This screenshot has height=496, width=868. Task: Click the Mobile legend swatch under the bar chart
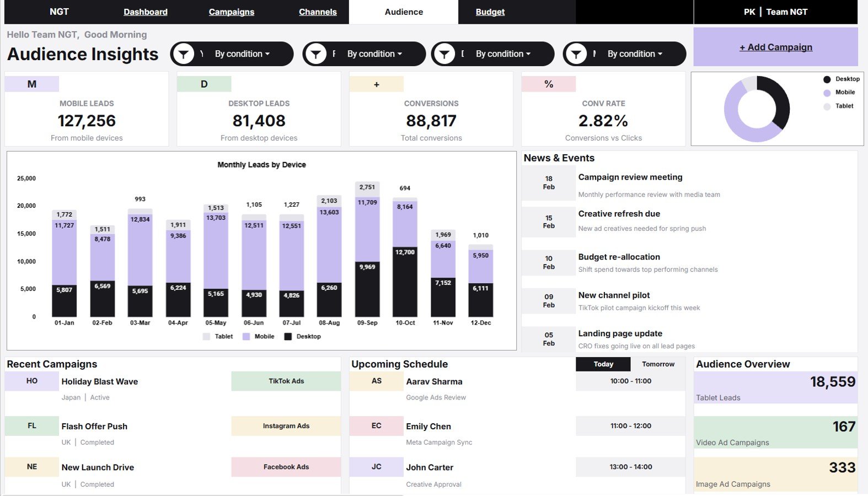tap(247, 336)
